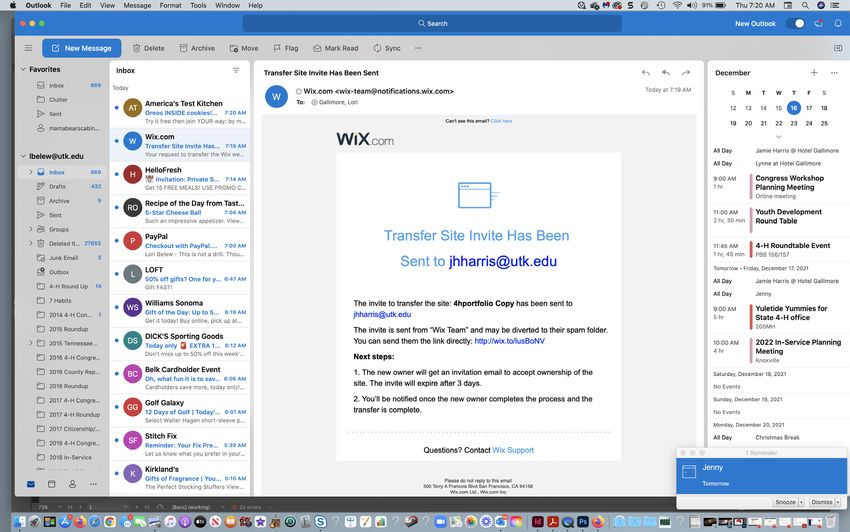Open the Wix Support link

pos(513,450)
